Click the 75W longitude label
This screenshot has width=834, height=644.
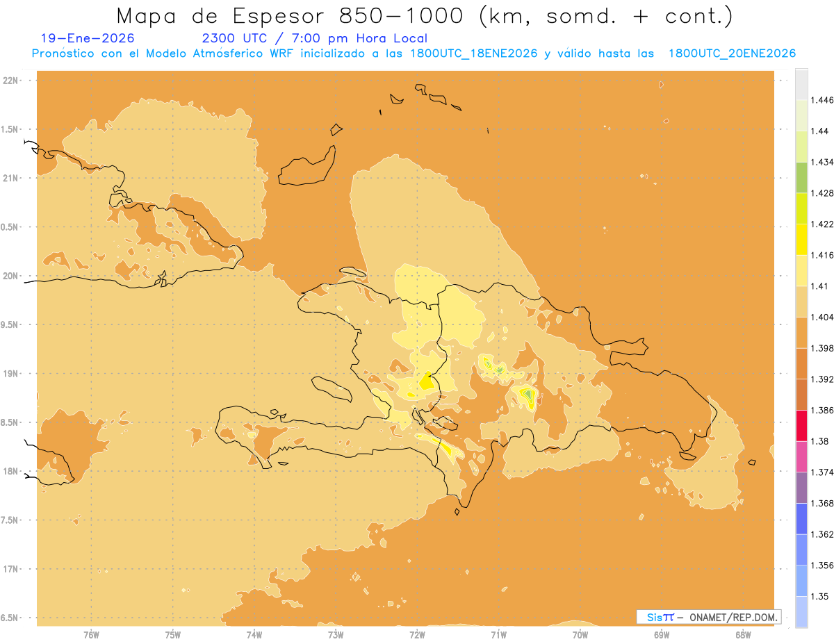click(x=173, y=635)
